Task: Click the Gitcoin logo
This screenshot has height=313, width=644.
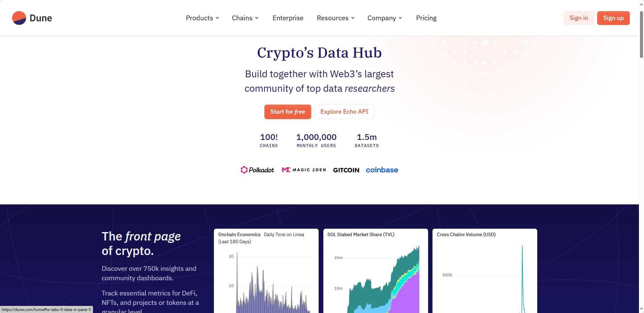Action: (346, 170)
